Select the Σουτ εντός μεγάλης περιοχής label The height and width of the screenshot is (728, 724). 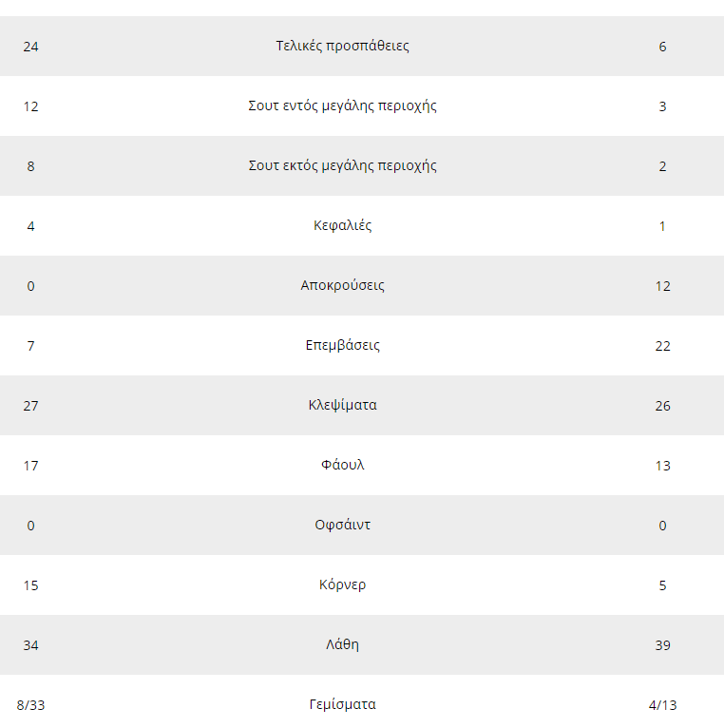point(342,106)
